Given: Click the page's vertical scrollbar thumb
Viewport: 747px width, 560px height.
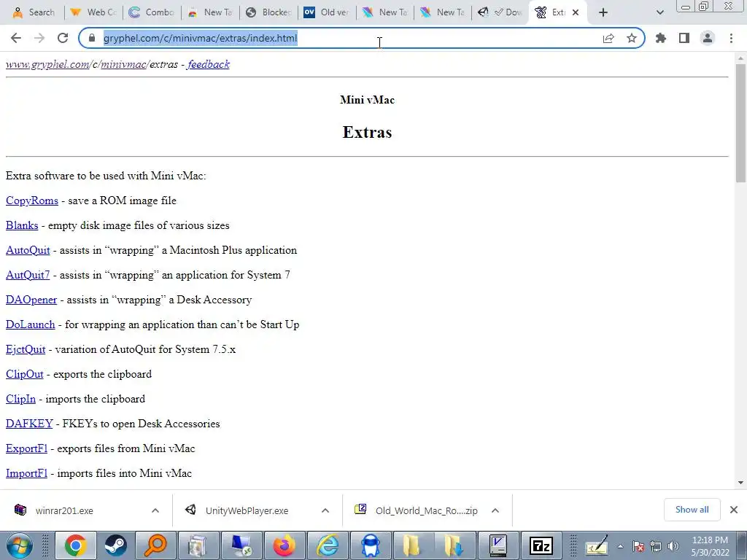Looking at the screenshot, I should (740, 122).
